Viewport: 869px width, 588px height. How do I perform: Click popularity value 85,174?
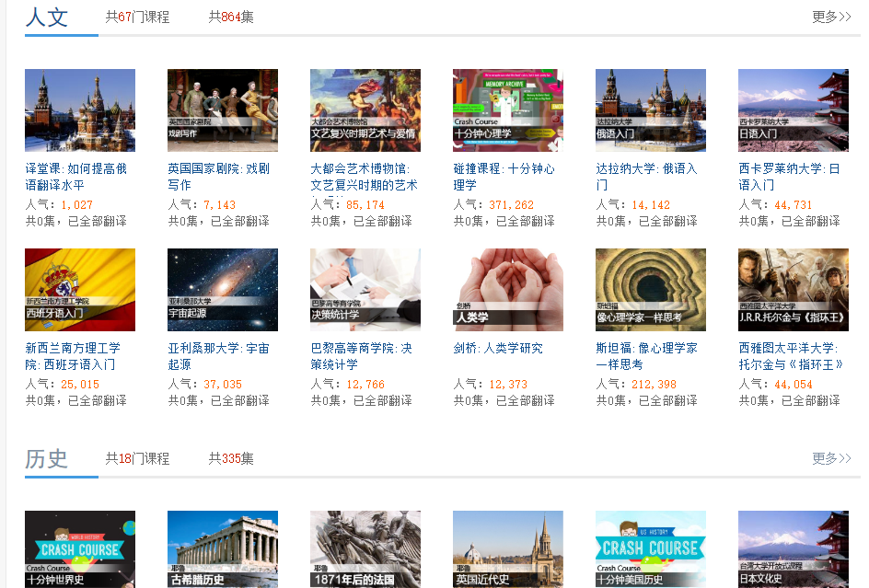click(x=365, y=205)
